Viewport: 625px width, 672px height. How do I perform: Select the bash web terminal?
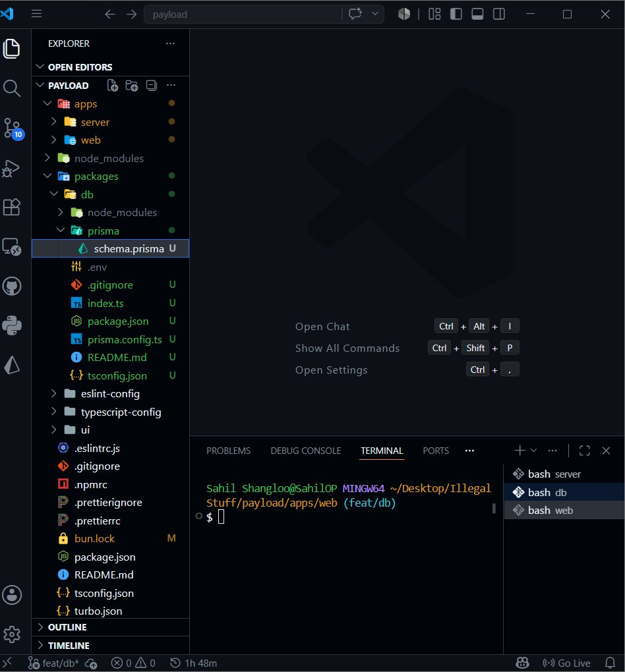(564, 511)
